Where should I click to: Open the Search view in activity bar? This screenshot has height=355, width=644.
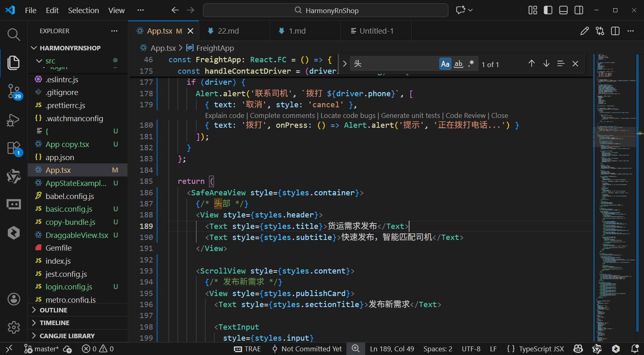[14, 35]
